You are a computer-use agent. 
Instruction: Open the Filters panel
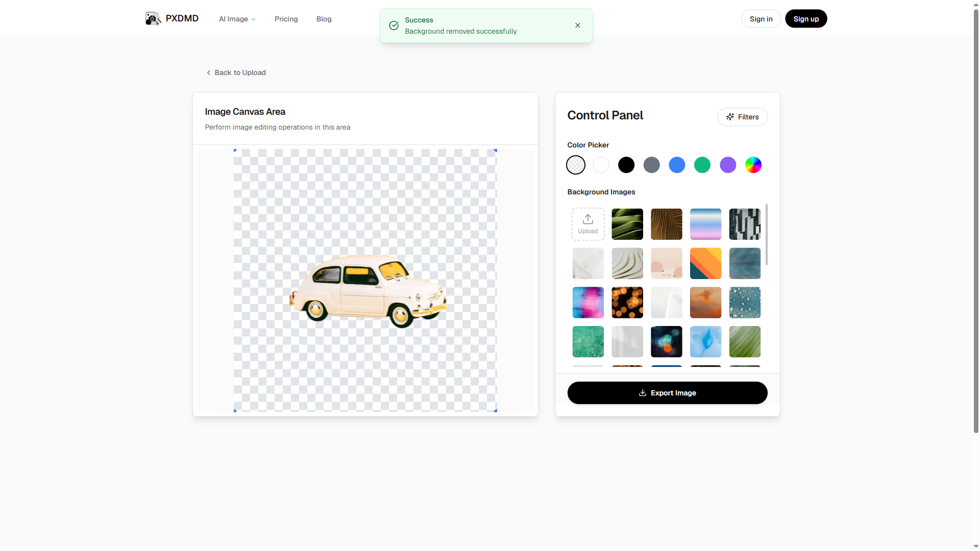pyautogui.click(x=743, y=117)
